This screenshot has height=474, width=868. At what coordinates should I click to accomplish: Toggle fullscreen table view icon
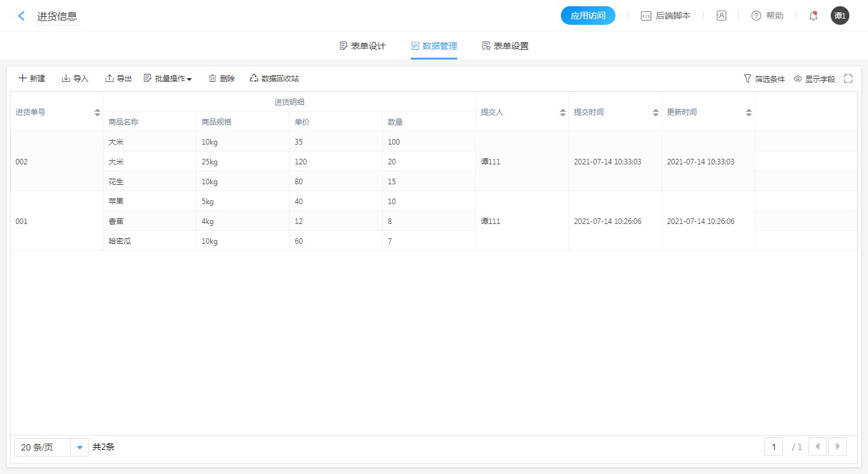click(848, 79)
